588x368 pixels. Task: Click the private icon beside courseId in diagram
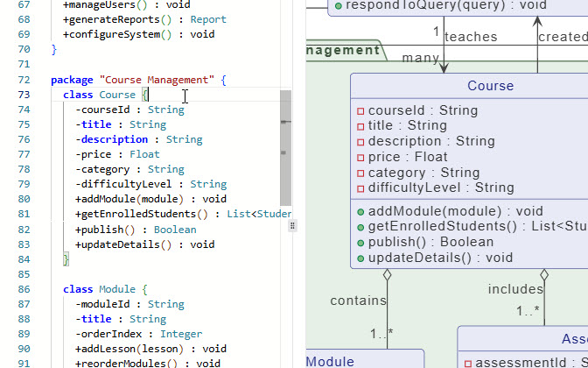tap(360, 111)
